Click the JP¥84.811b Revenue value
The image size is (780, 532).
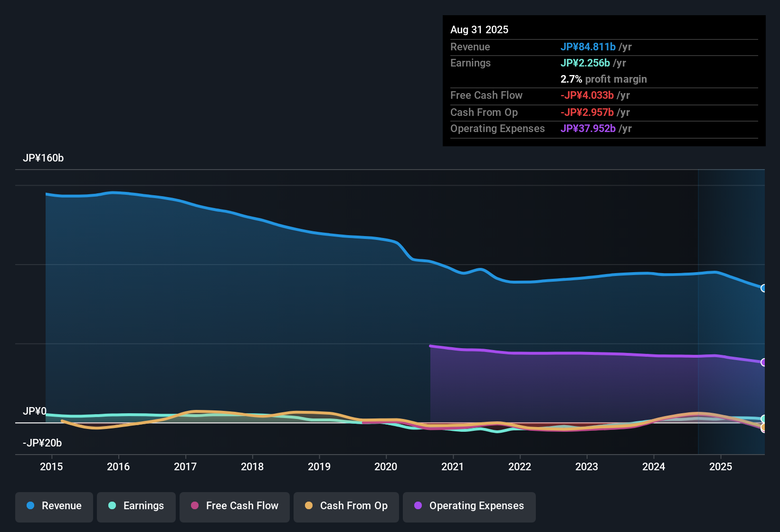pyautogui.click(x=589, y=47)
